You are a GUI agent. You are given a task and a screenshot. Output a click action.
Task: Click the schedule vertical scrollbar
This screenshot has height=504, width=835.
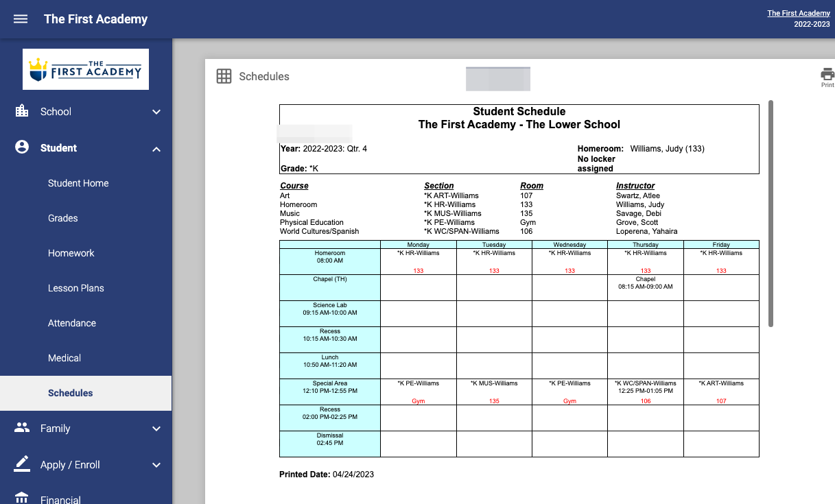pyautogui.click(x=771, y=213)
